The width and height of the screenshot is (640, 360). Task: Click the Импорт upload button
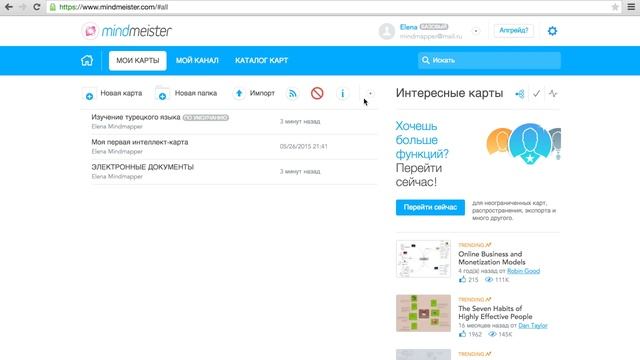(254, 93)
